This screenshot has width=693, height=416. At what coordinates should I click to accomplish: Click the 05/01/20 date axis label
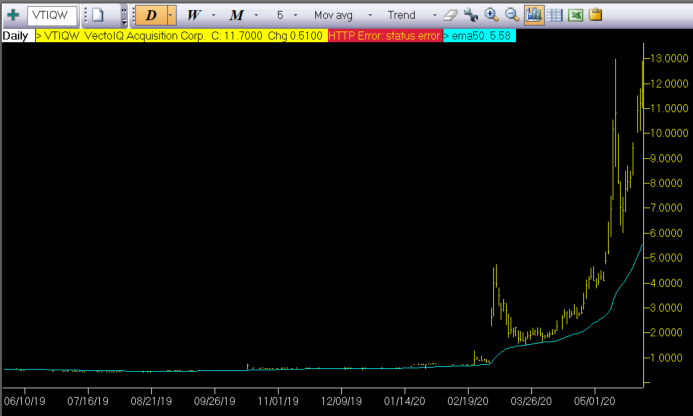594,401
